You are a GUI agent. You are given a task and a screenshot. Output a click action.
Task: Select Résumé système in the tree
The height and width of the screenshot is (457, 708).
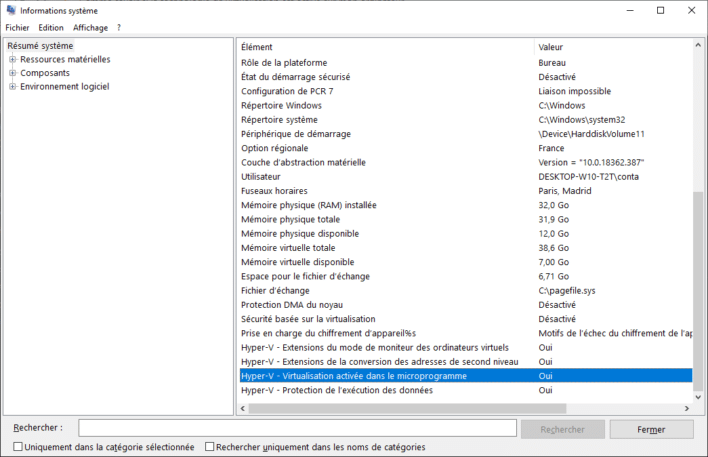40,46
